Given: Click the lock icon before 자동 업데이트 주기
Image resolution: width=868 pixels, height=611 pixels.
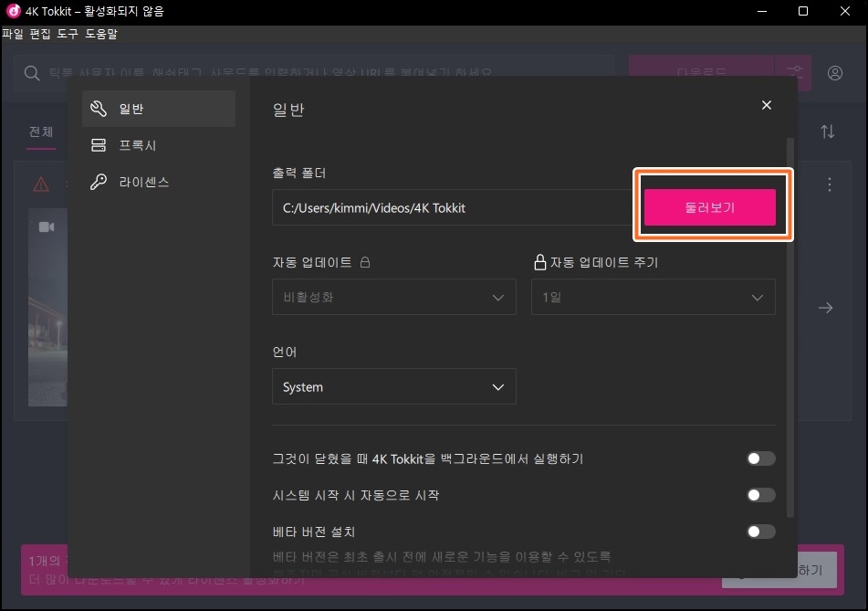Looking at the screenshot, I should point(539,262).
